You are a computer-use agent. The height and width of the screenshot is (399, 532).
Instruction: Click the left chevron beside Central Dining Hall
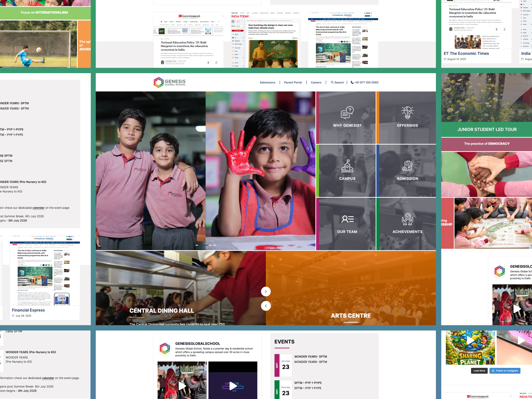(x=266, y=306)
